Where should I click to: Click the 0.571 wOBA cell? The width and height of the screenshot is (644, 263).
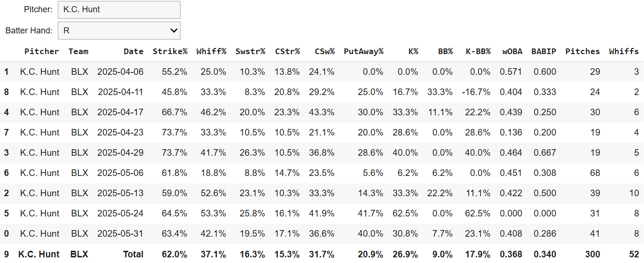(x=511, y=72)
